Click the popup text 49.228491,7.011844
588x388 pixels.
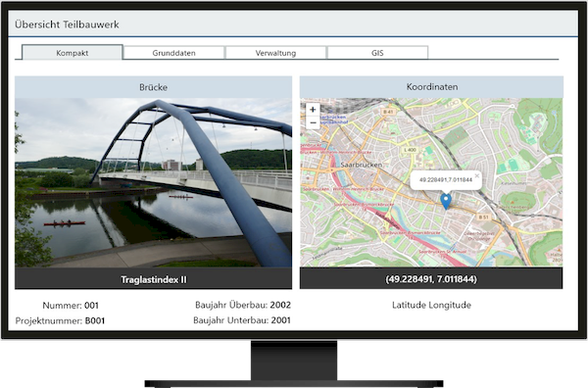pos(446,180)
